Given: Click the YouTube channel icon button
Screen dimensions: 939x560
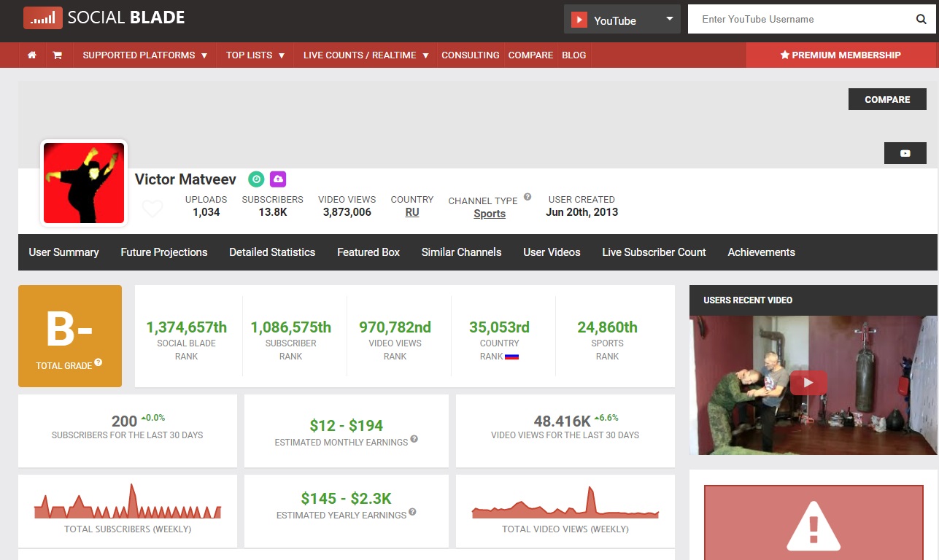Looking at the screenshot, I should pyautogui.click(x=905, y=153).
